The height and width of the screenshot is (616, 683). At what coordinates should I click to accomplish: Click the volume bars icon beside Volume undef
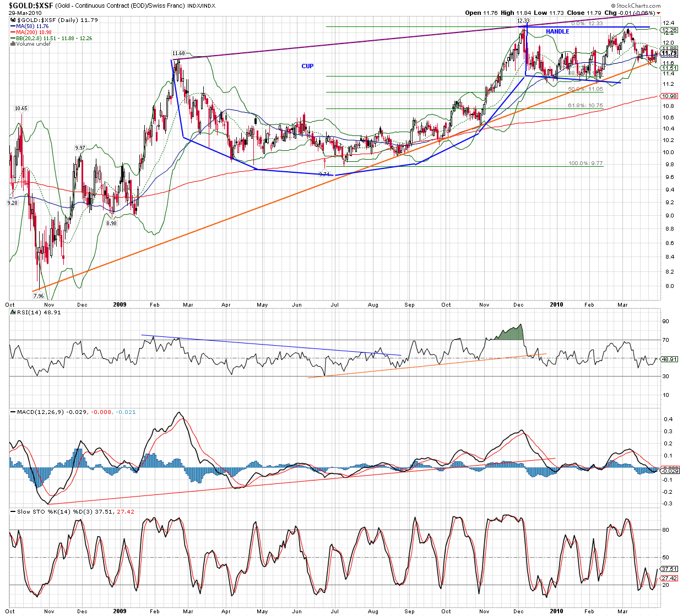click(x=13, y=44)
